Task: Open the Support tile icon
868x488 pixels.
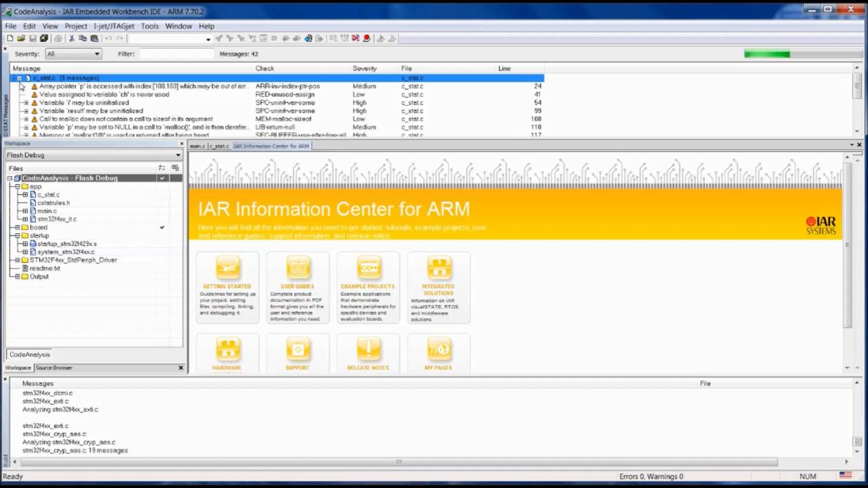Action: click(298, 349)
